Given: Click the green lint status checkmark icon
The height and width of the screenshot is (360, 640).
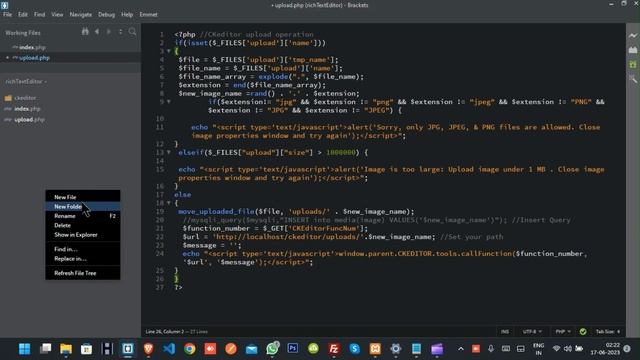Looking at the screenshot, I should 583,331.
